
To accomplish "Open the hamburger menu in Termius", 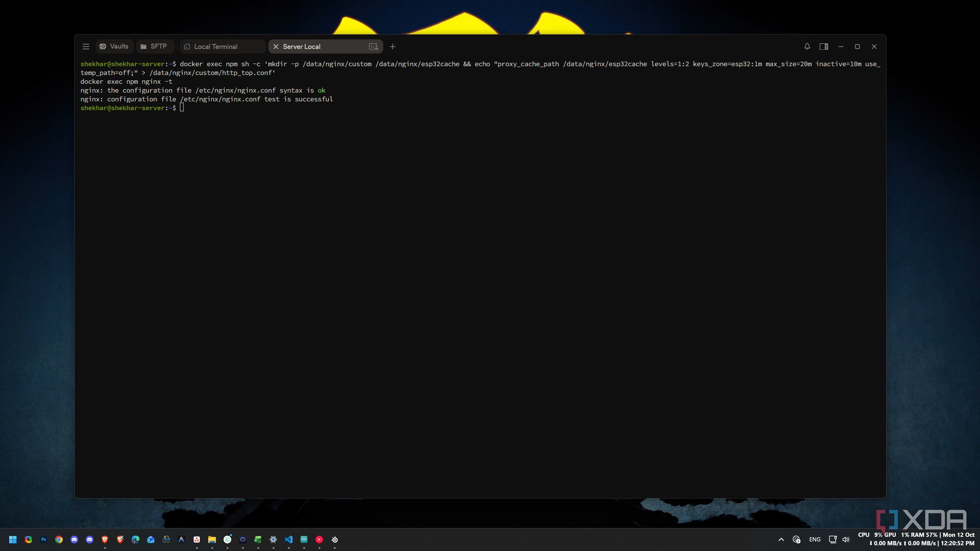I will click(x=86, y=46).
